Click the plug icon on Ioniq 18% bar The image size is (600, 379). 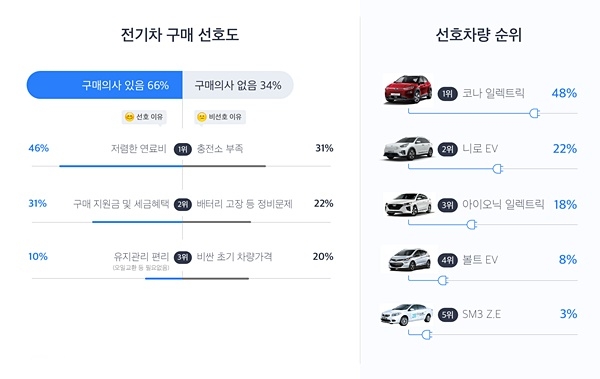click(472, 224)
